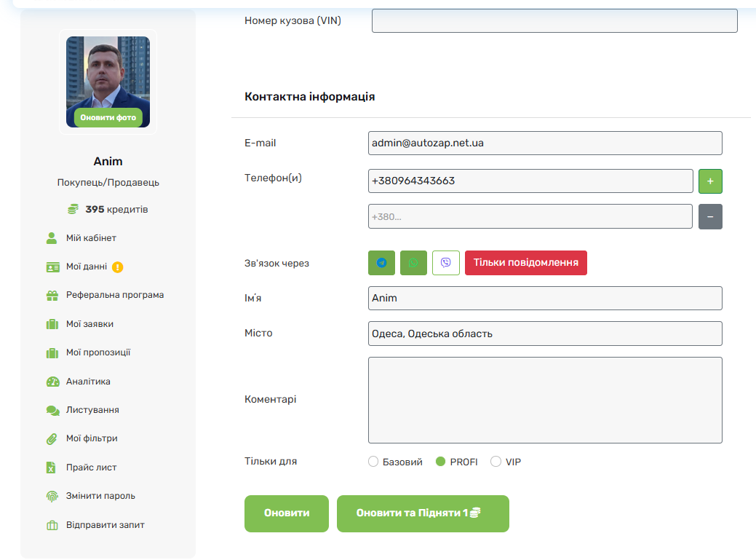This screenshot has width=756, height=560.
Task: Choose the VIP radio option
Action: pos(496,462)
